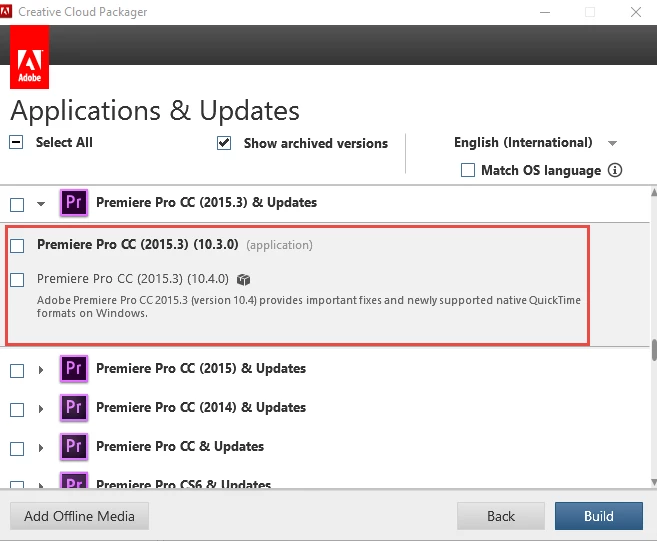657x541 pixels.
Task: Enable Match OS language checkbox
Action: coord(468,170)
